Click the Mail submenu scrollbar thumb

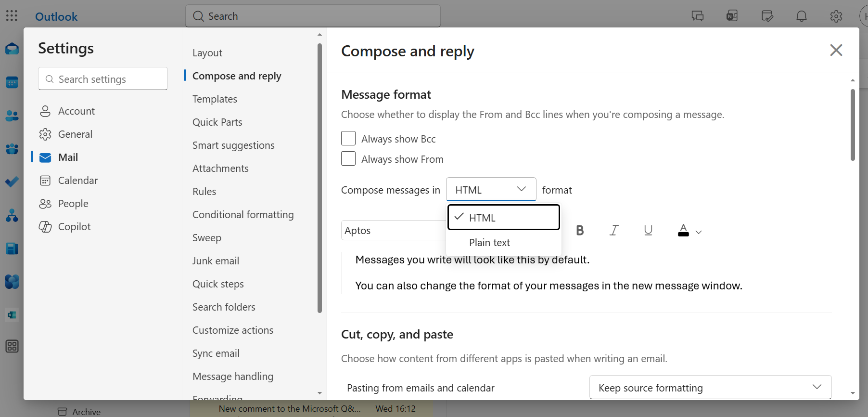point(319,178)
